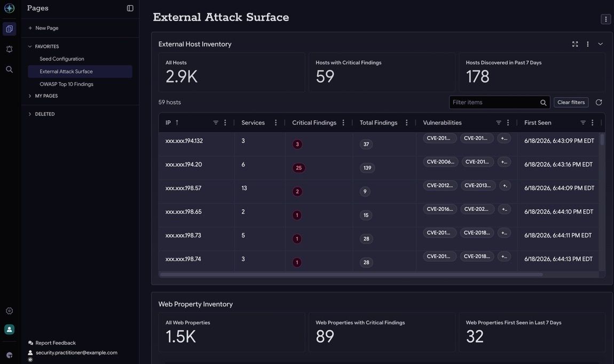Open the Vulnerabilities column filter icon
The height and width of the screenshot is (364, 614).
499,123
